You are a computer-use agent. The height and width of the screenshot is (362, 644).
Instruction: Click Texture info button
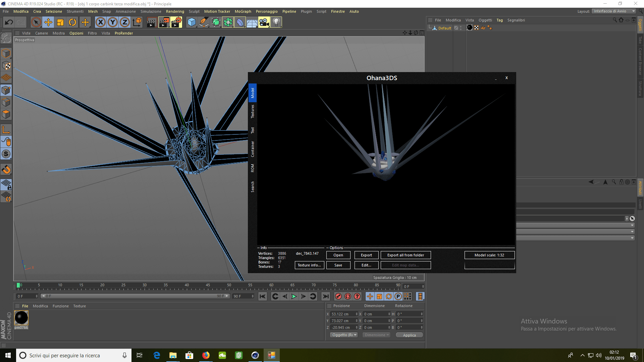(x=309, y=265)
